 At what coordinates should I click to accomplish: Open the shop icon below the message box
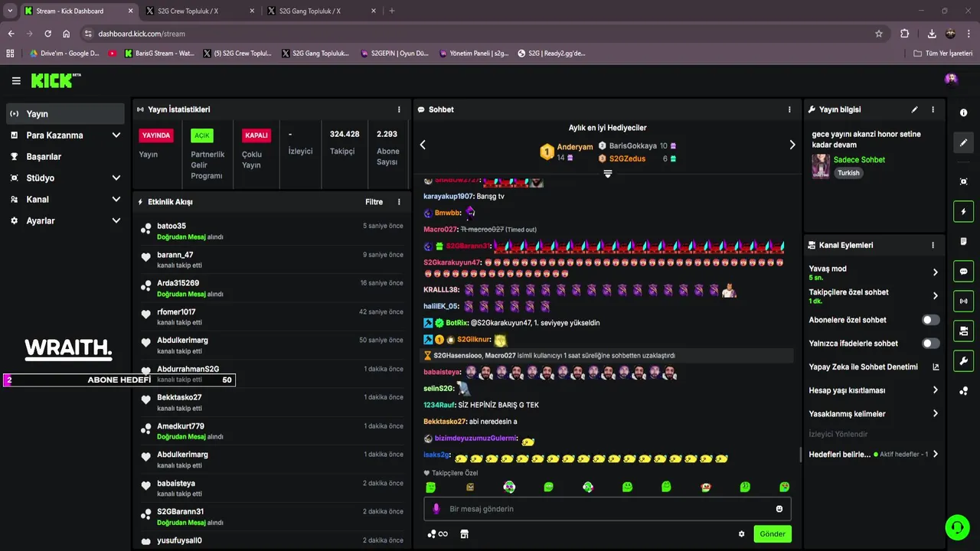pyautogui.click(x=464, y=534)
